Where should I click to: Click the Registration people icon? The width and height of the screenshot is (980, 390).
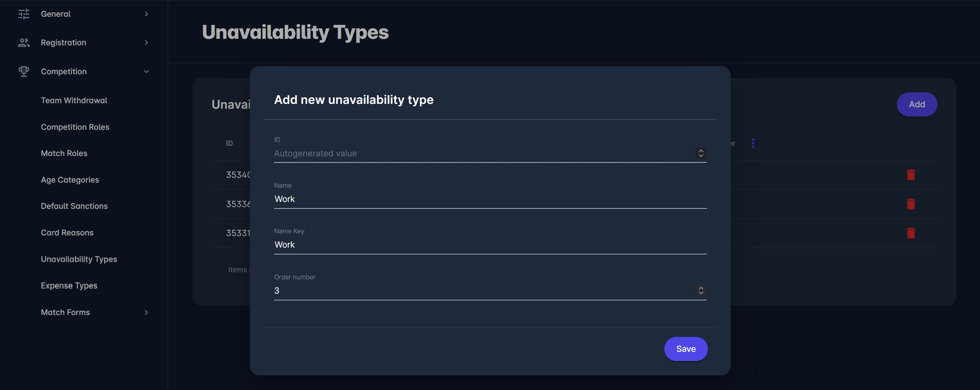point(23,43)
